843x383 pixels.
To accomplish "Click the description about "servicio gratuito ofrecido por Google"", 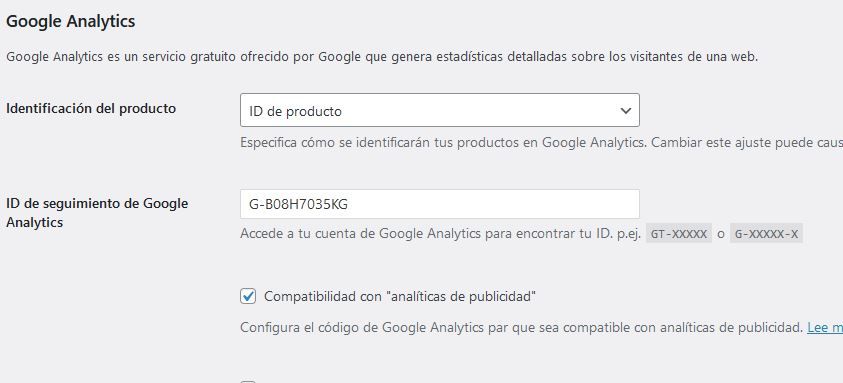I will point(382,57).
